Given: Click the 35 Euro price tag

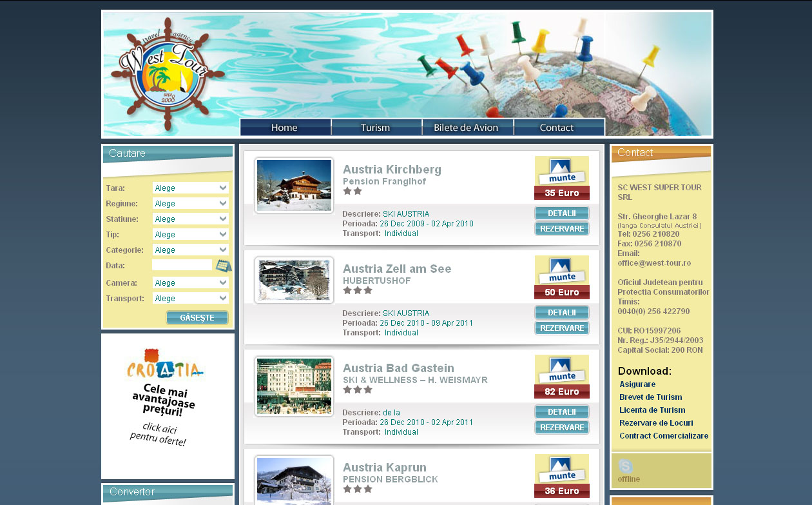Looking at the screenshot, I should click(562, 193).
